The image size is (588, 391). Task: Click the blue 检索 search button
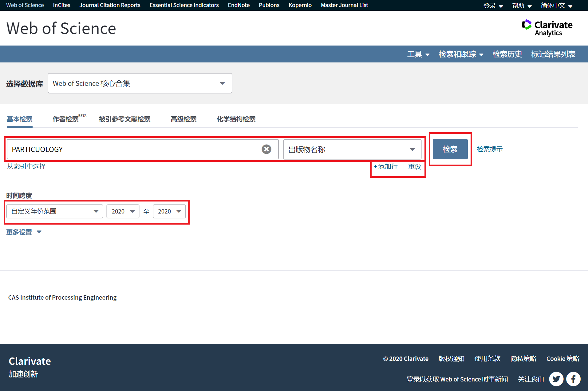[x=450, y=149]
